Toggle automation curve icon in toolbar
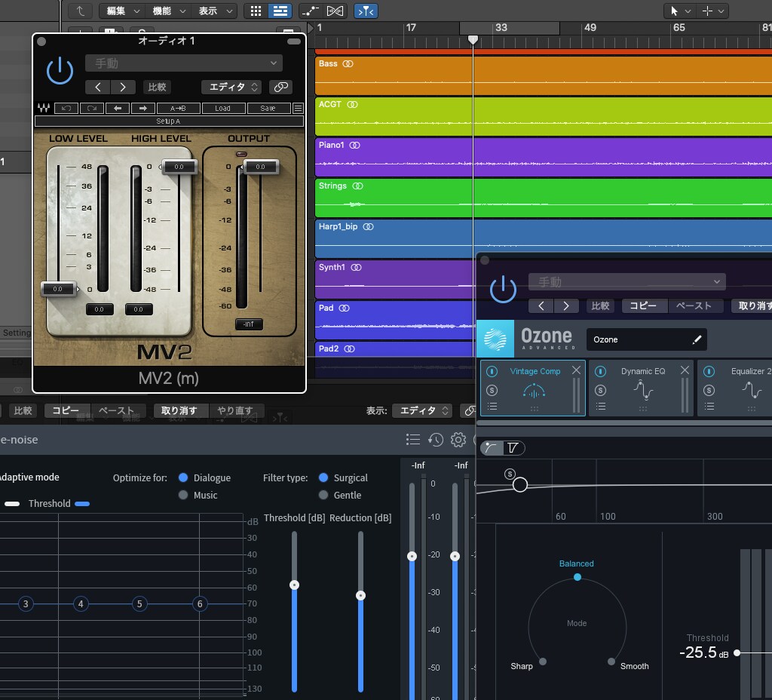Viewport: 772px width, 700px height. tap(310, 11)
